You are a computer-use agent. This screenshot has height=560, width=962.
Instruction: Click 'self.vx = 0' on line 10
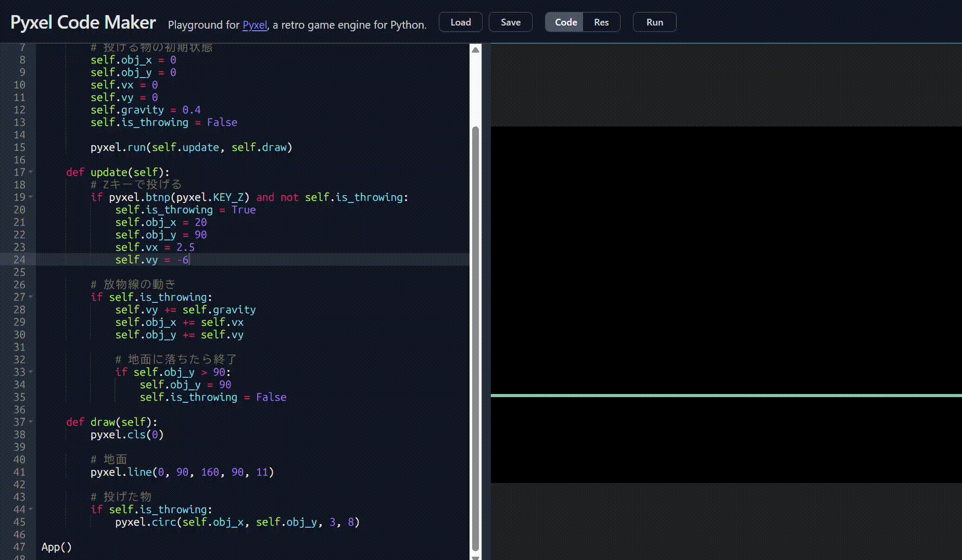click(x=124, y=85)
